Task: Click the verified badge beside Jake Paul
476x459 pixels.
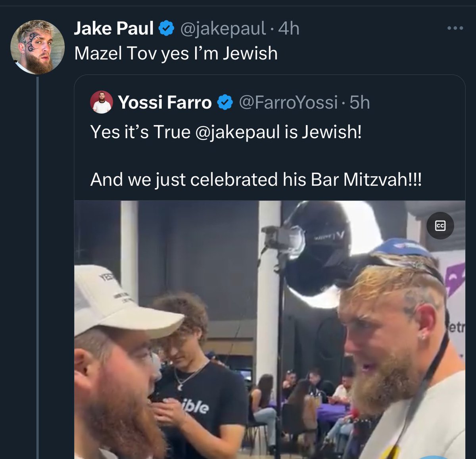Action: [167, 29]
